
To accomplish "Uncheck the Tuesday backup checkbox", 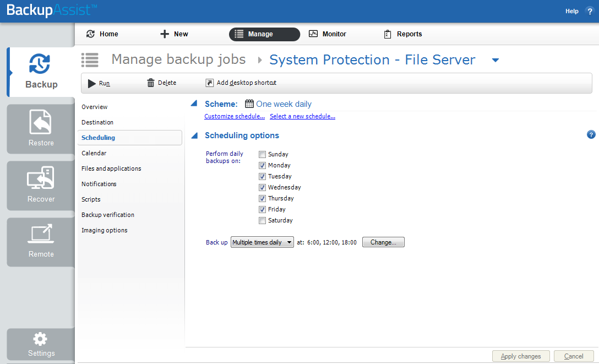I will tap(263, 176).
